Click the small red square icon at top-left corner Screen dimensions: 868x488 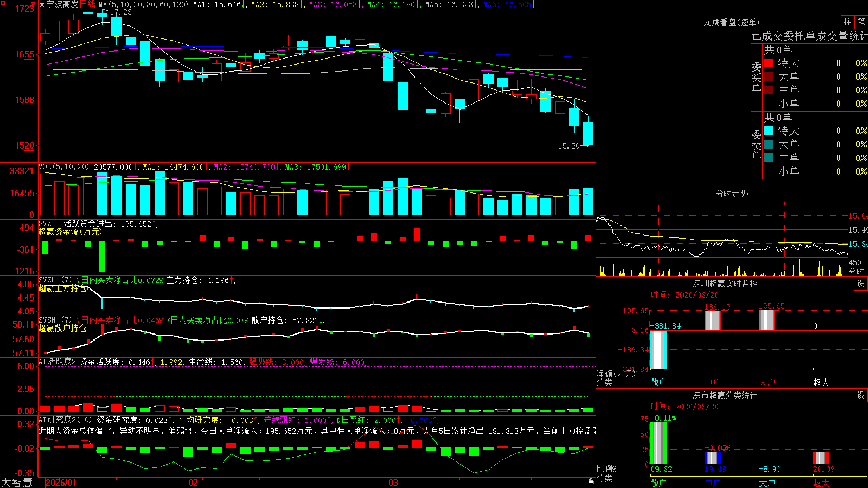2,3
